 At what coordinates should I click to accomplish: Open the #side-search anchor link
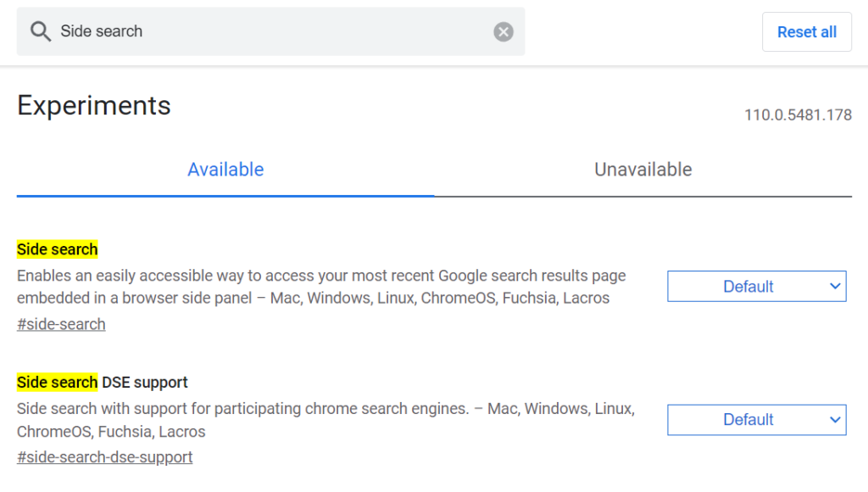[61, 324]
